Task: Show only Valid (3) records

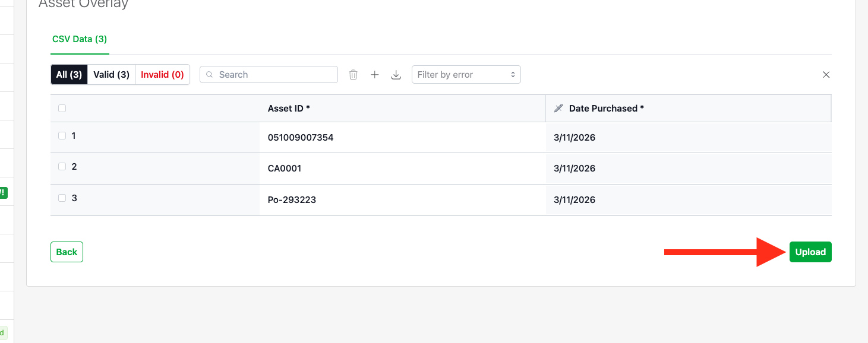Action: pos(111,74)
